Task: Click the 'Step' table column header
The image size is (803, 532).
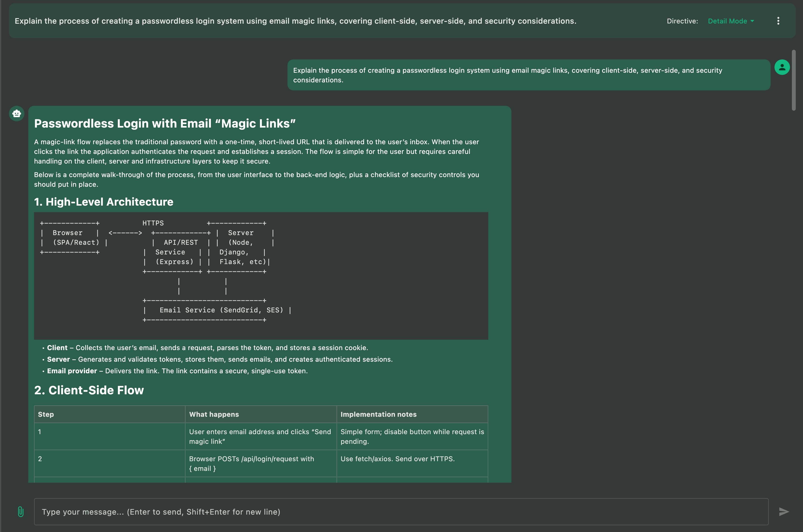Action: tap(46, 414)
